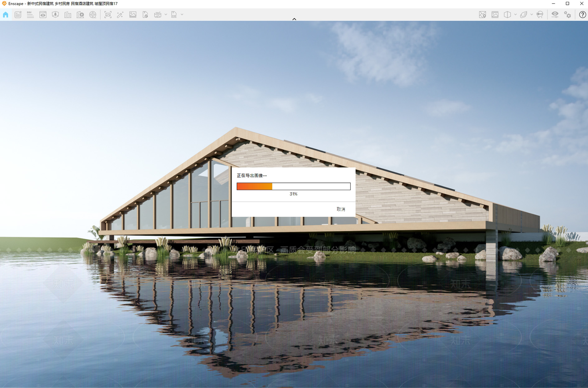This screenshot has height=388, width=588.
Task: Expand the EXE export dropdown arrow
Action: click(x=182, y=15)
